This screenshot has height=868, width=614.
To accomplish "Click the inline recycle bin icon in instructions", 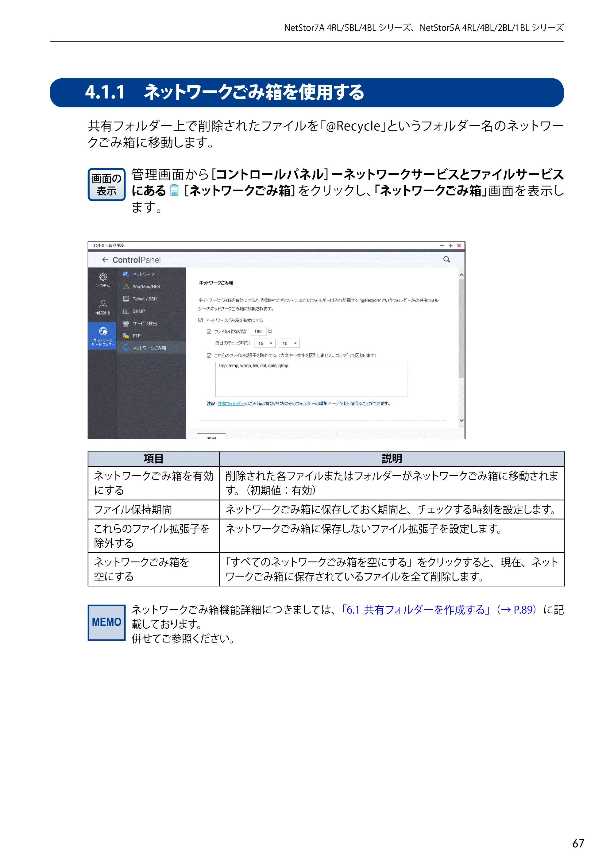I will point(174,190).
